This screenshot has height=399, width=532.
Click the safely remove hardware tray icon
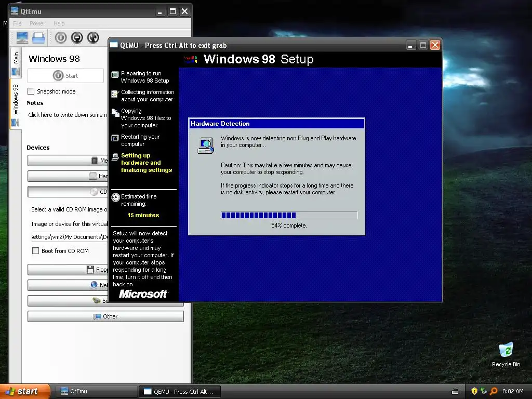click(484, 391)
